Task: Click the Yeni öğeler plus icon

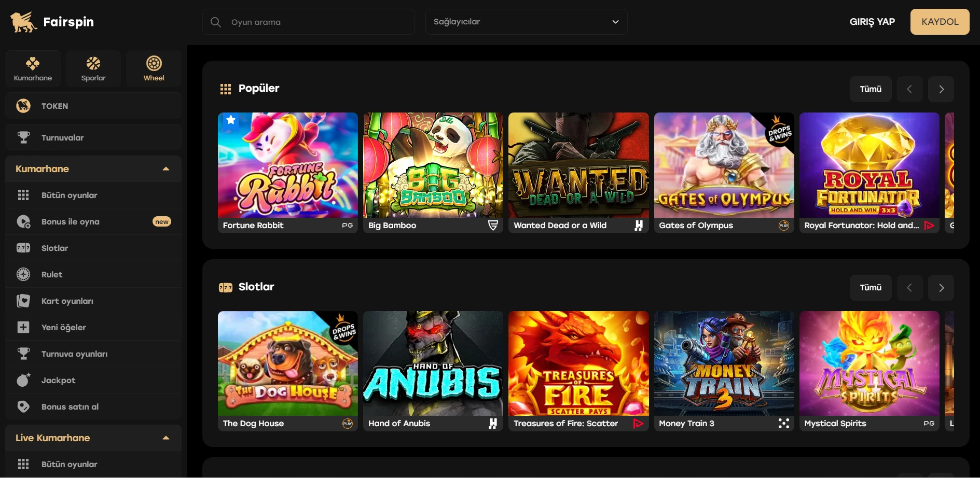Action: click(23, 327)
